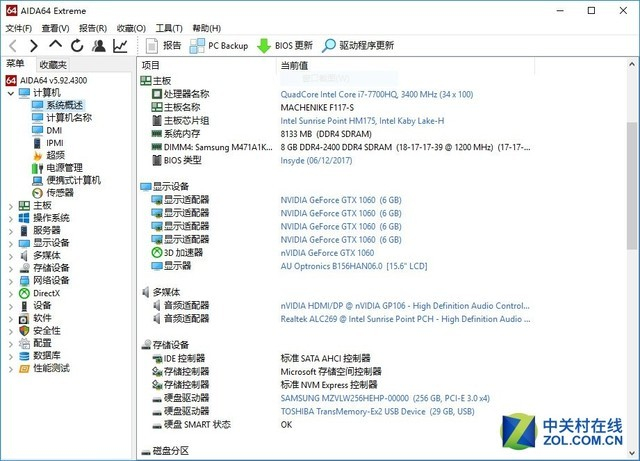Refresh the current page
Image resolution: width=640 pixels, height=461 pixels.
pos(77,46)
